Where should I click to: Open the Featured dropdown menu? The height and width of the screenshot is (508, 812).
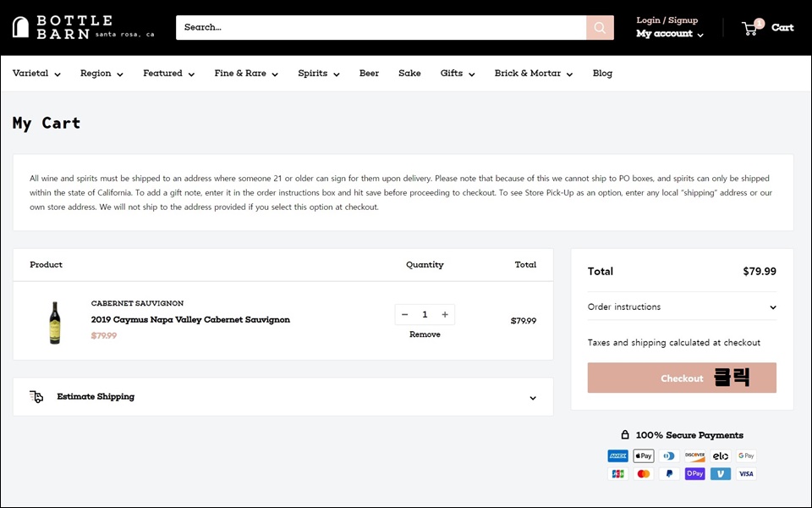coord(169,74)
